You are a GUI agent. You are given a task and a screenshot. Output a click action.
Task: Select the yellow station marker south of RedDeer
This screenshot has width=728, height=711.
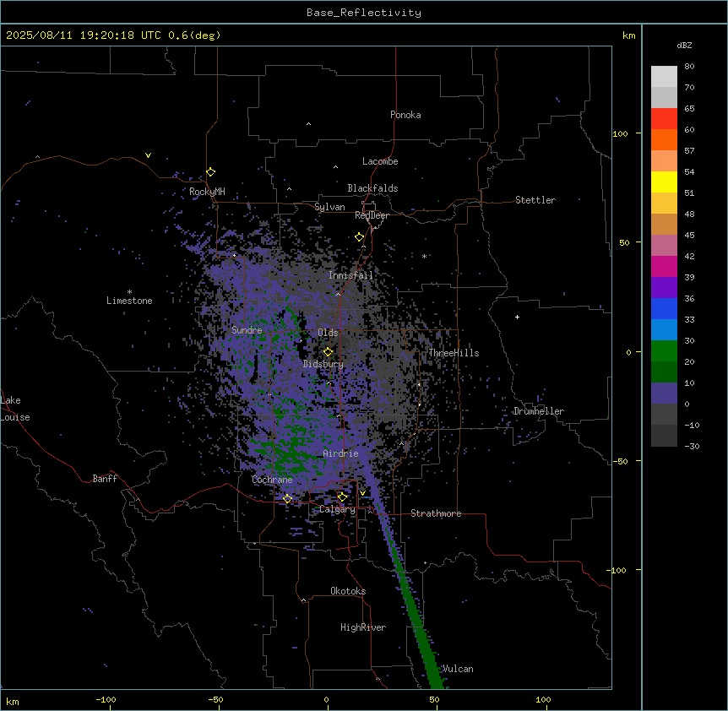[x=360, y=237]
